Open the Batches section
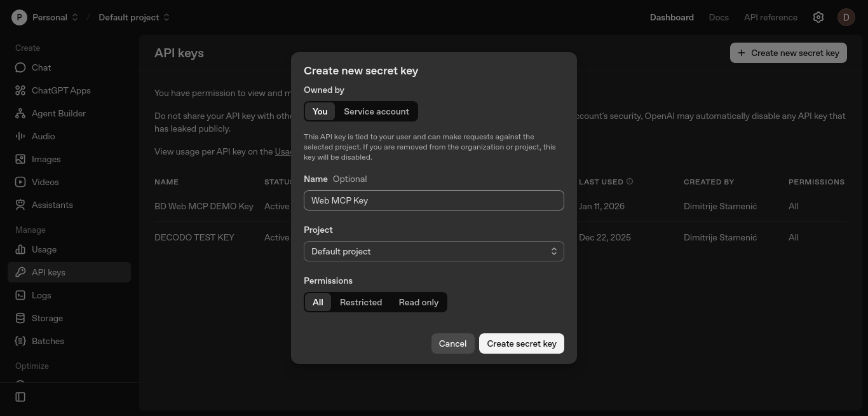868x416 pixels. click(x=21, y=341)
